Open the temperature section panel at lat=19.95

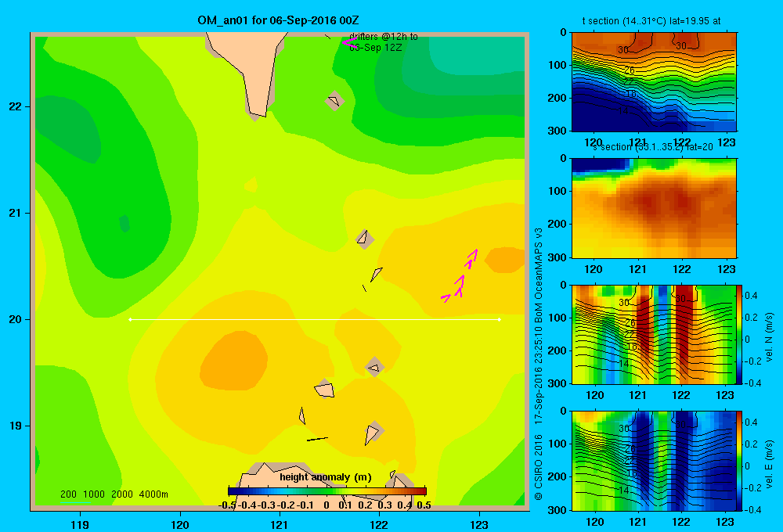tap(654, 82)
